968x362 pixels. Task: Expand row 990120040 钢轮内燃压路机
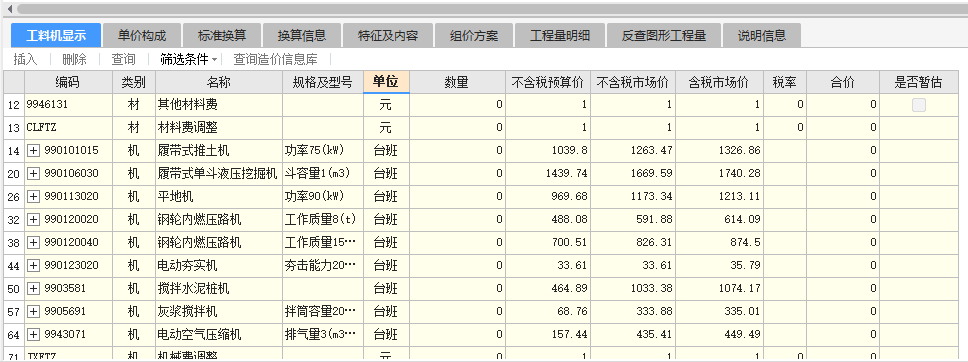(33, 242)
